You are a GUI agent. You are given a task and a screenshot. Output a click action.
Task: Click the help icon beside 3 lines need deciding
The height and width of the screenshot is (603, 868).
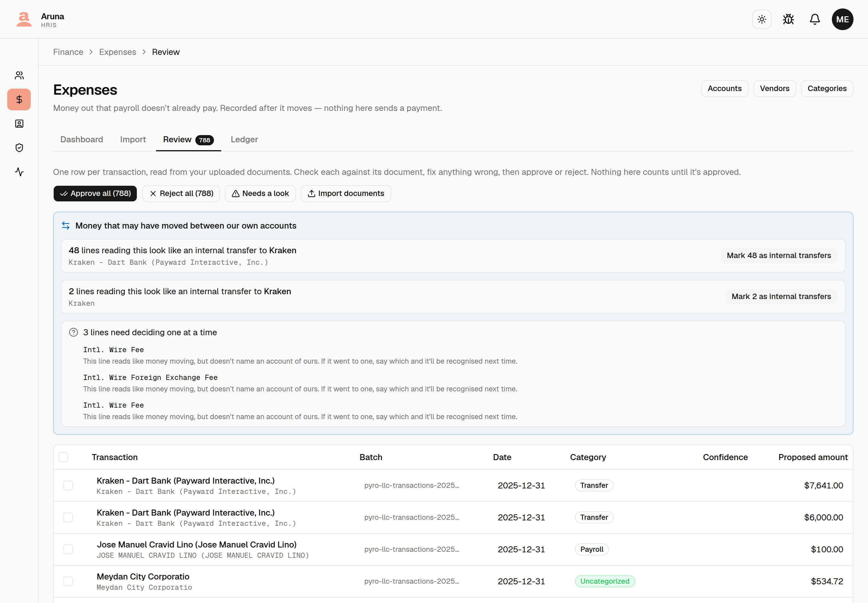[x=73, y=333]
